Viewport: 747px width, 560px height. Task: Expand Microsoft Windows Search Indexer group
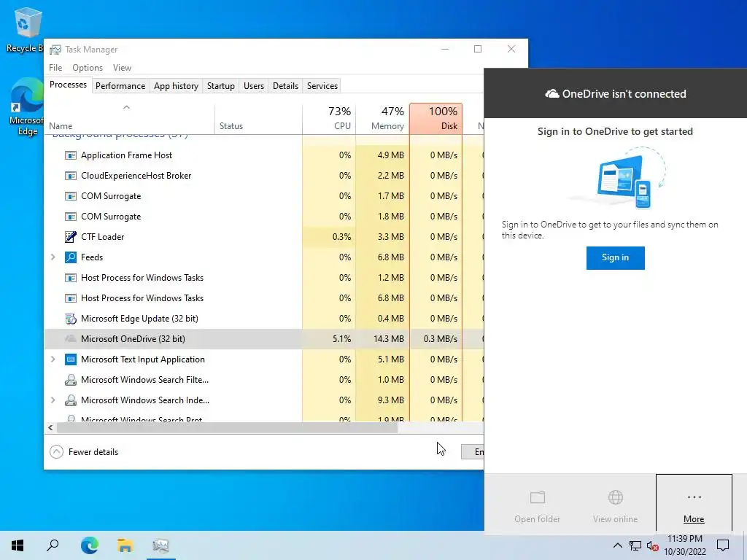[x=53, y=400]
